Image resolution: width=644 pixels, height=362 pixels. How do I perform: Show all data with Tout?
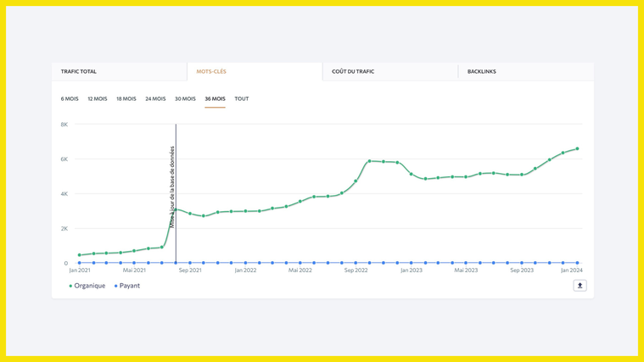[x=242, y=99]
